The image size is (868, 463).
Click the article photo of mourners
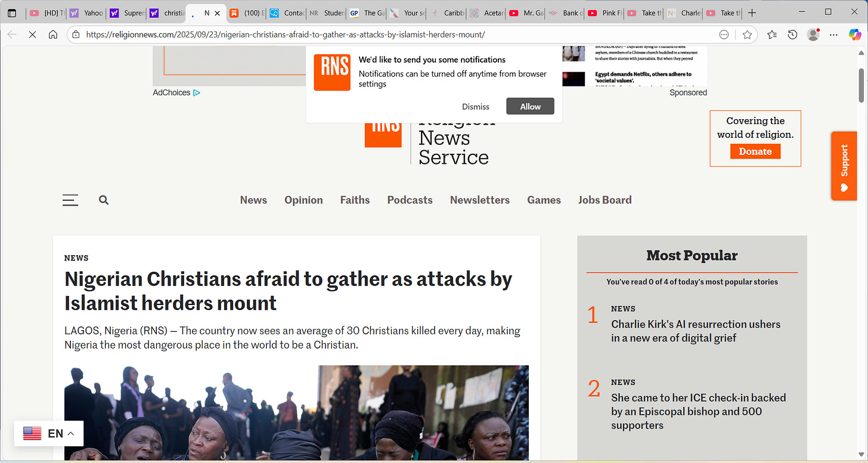(x=296, y=413)
